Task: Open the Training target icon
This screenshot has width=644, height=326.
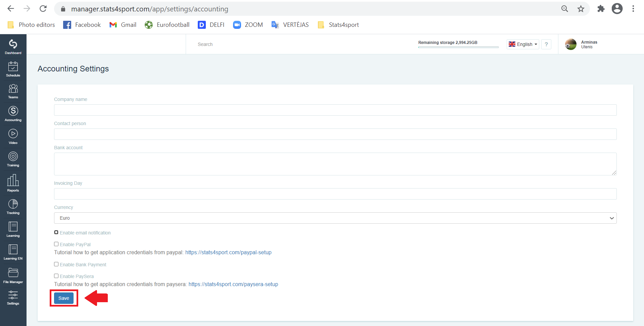Action: [x=13, y=159]
